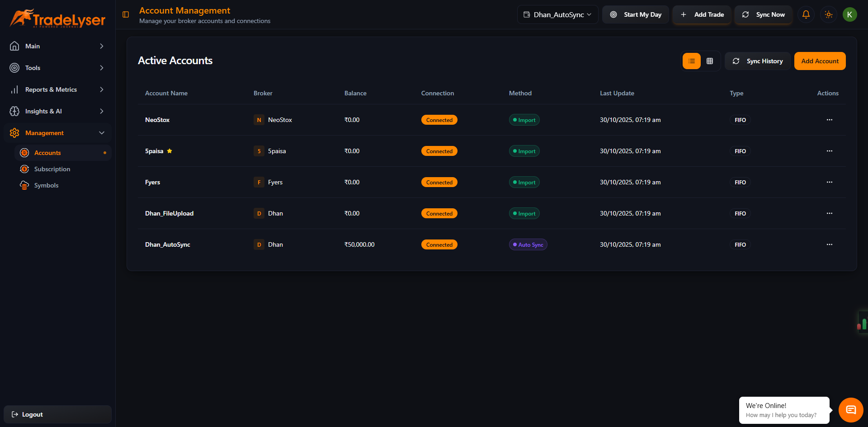Expand the Reports & Metrics section
This screenshot has width=868, height=427.
coord(57,89)
